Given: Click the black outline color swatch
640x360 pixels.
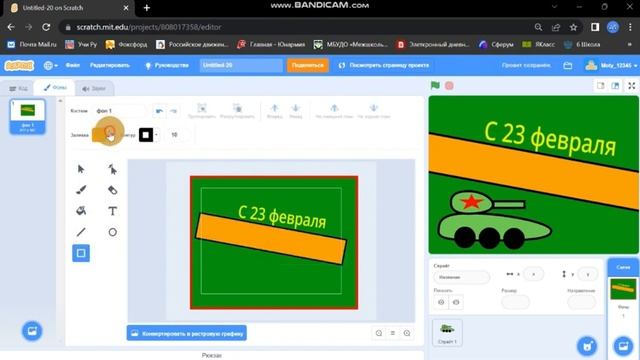Looking at the screenshot, I should pos(146,135).
